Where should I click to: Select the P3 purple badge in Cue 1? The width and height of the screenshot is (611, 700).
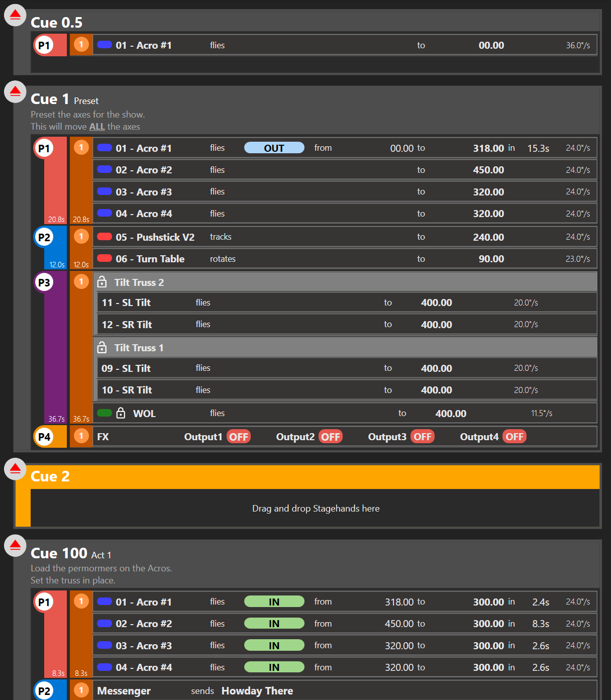[x=44, y=282]
